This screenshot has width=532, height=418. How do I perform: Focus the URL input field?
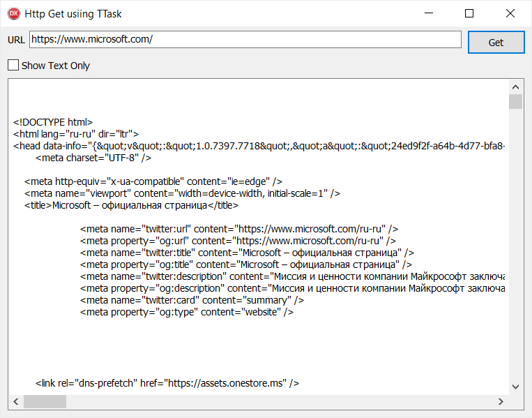(x=245, y=39)
